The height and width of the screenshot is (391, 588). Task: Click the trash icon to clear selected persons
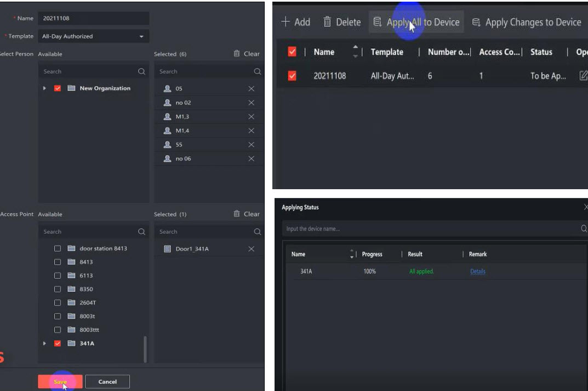click(x=237, y=54)
